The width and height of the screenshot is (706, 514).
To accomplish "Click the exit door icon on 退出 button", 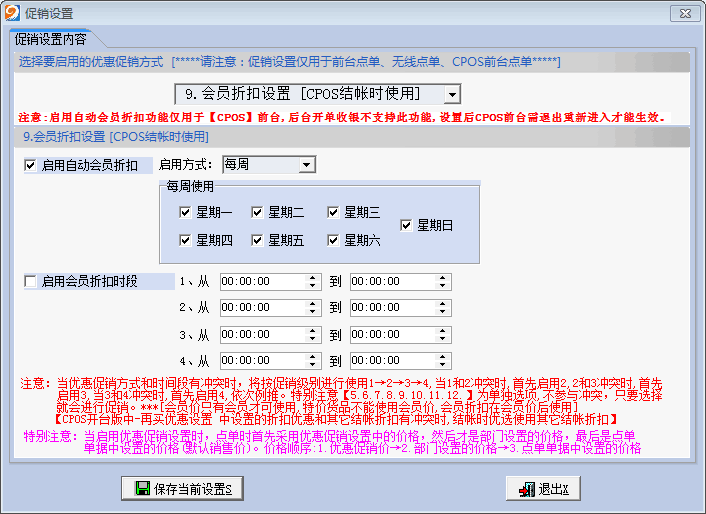I will click(x=524, y=489).
